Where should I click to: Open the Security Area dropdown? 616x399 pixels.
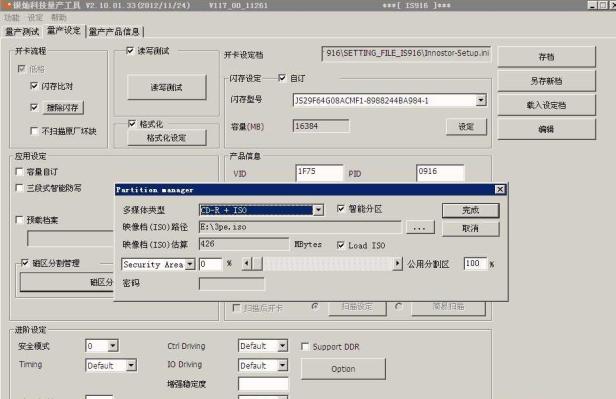[x=190, y=264]
